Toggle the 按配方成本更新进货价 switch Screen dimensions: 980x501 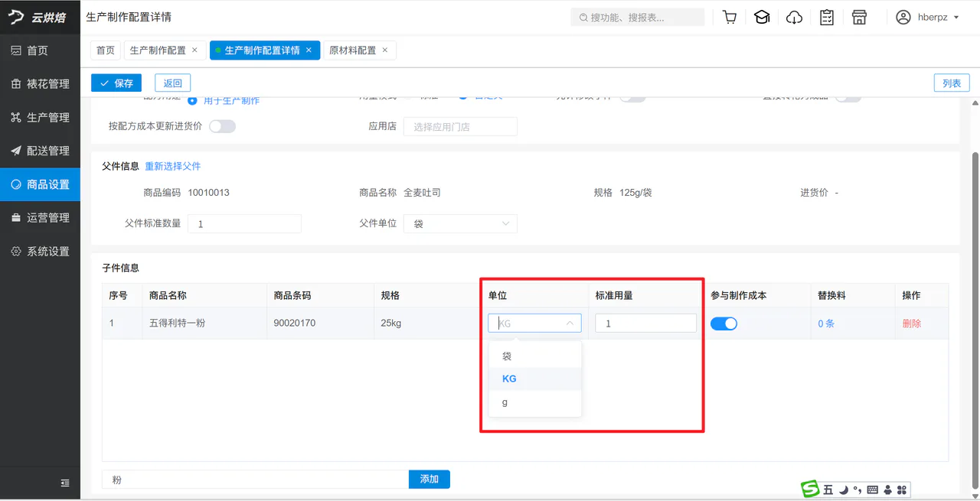[x=222, y=126]
